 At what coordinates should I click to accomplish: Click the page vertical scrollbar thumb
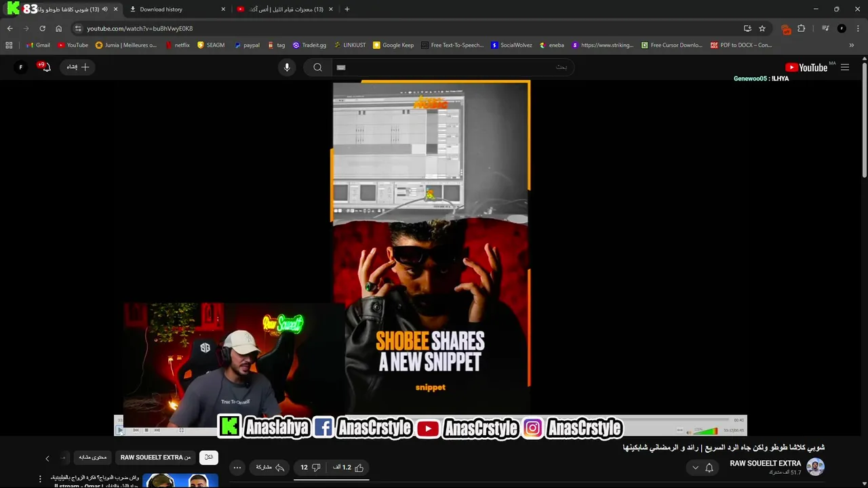click(865, 121)
